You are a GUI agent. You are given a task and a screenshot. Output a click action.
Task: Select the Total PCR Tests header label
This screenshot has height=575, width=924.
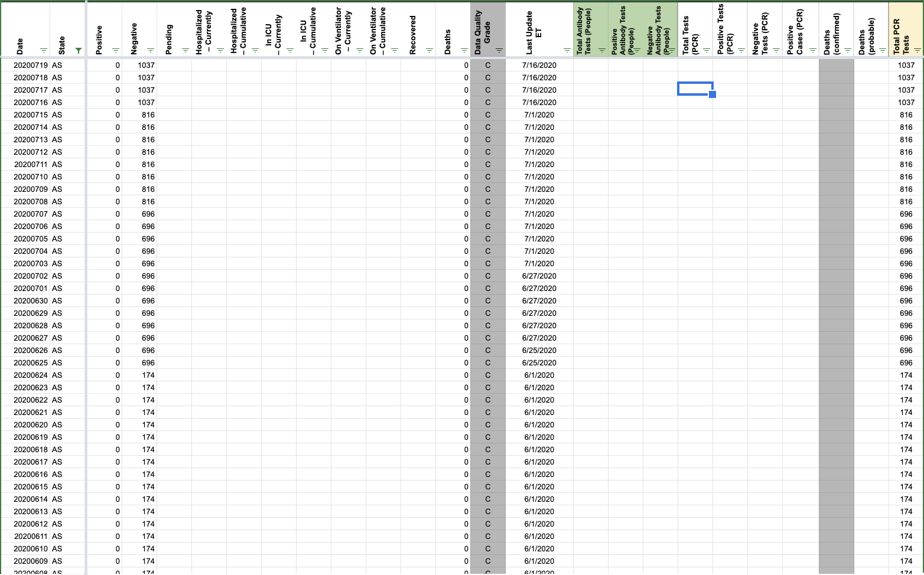click(x=901, y=37)
